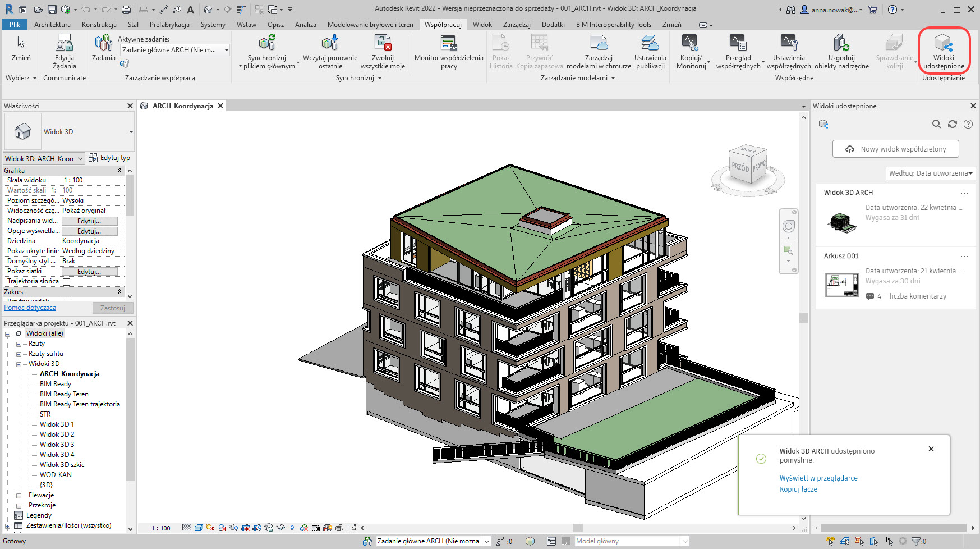Open sort dropdown Według: Data utworzenia

pyautogui.click(x=931, y=173)
